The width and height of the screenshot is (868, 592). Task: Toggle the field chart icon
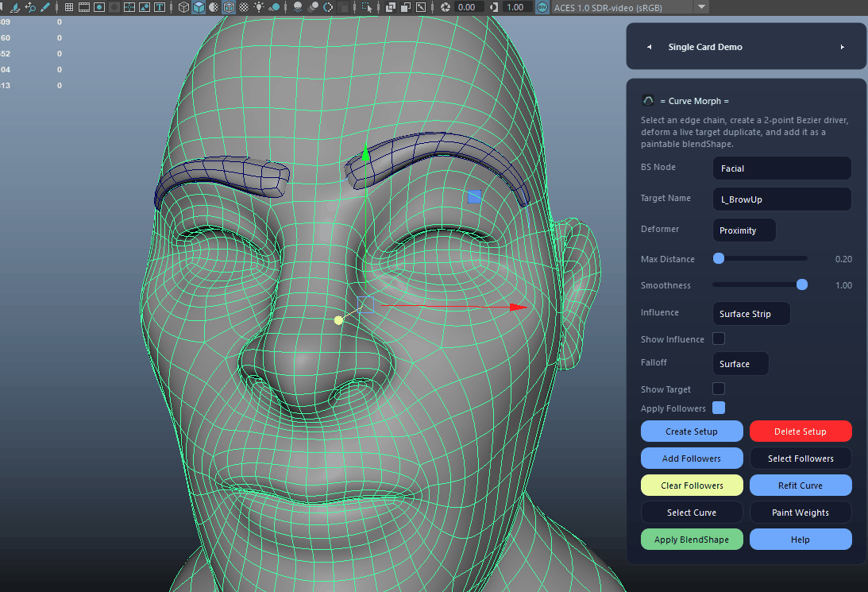[x=129, y=8]
